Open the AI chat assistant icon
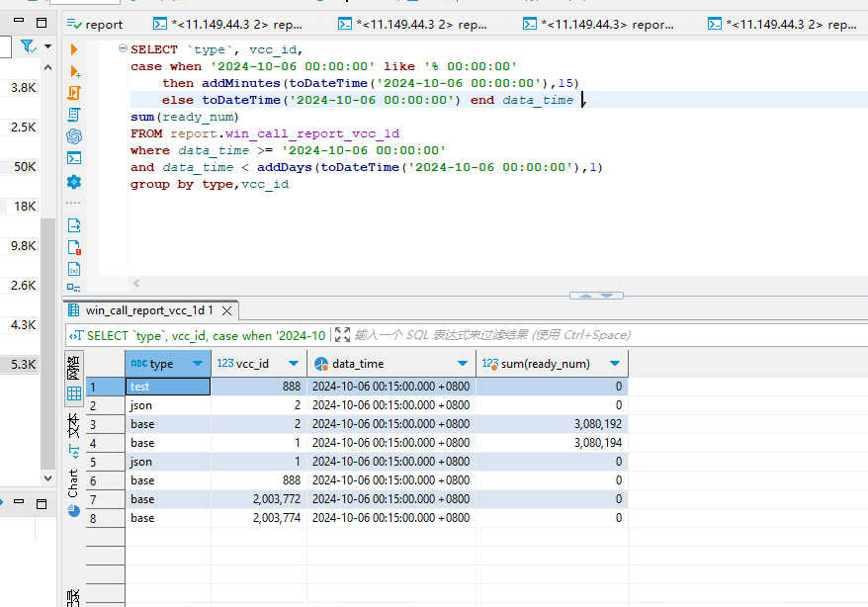Screen dimensions: 868x607 [74, 136]
